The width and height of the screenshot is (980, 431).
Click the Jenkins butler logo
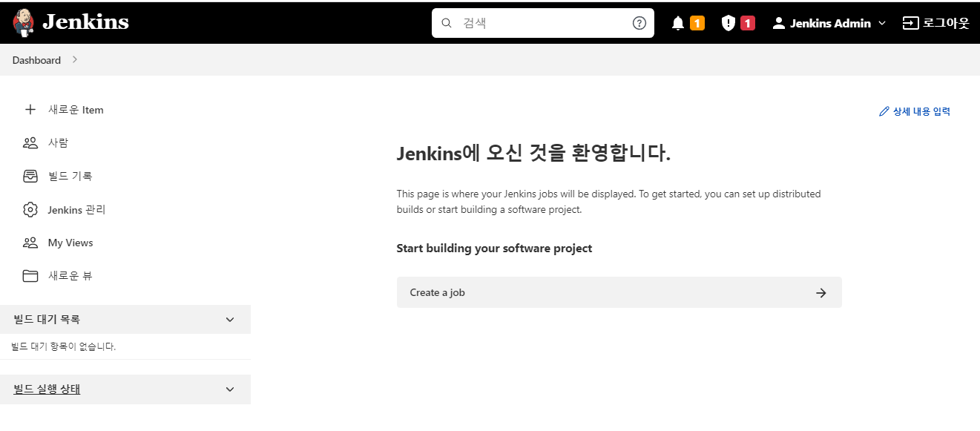(x=24, y=23)
